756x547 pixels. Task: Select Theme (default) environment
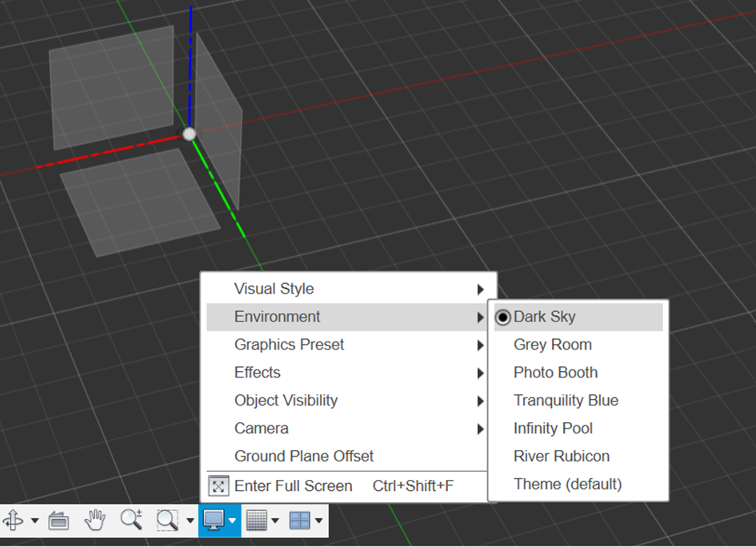click(567, 485)
